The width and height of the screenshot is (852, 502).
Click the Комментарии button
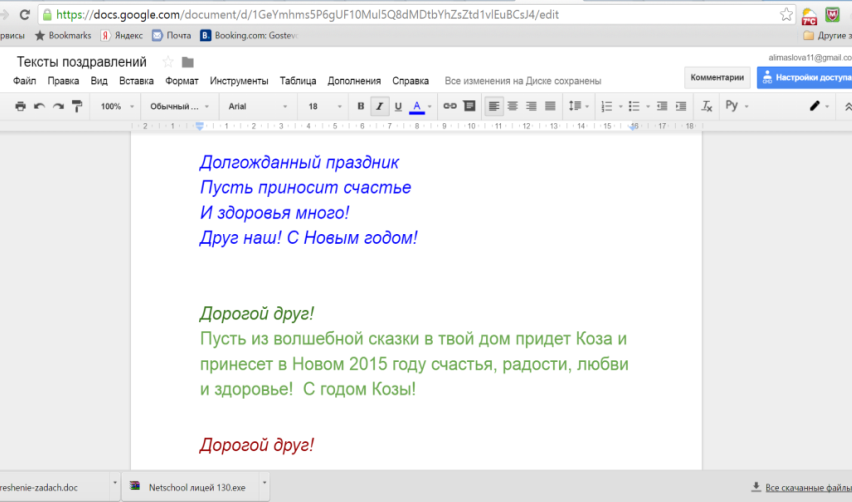717,77
